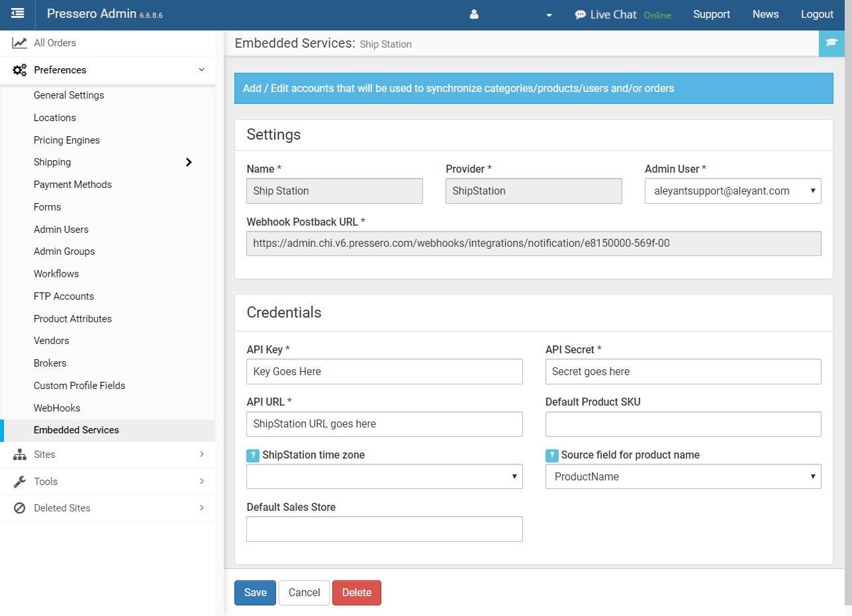The width and height of the screenshot is (852, 616).
Task: Focus the Default Product SKU field
Action: [x=683, y=424]
